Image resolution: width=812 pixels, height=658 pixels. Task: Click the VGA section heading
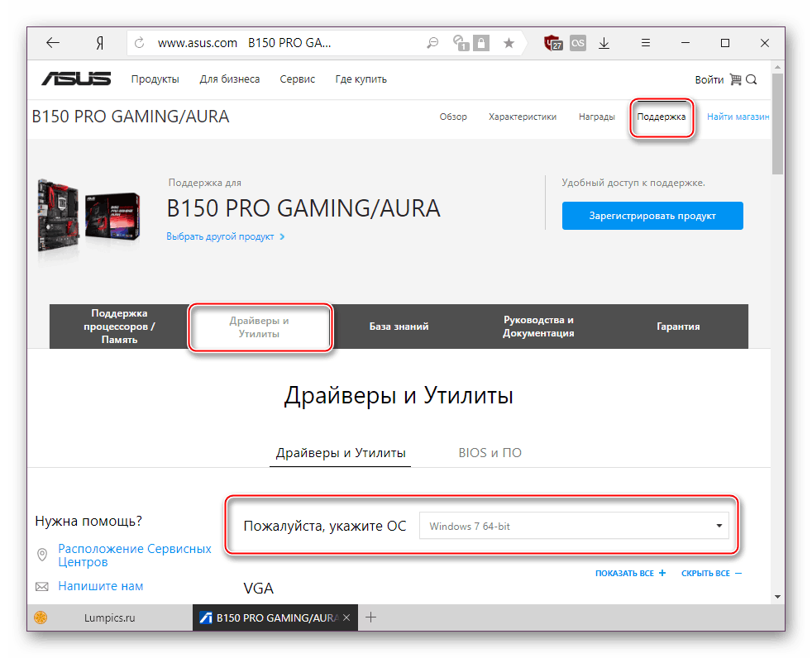pyautogui.click(x=259, y=588)
